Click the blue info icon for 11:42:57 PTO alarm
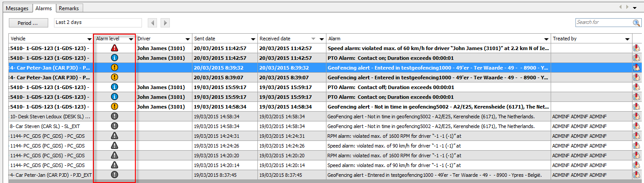 [115, 58]
